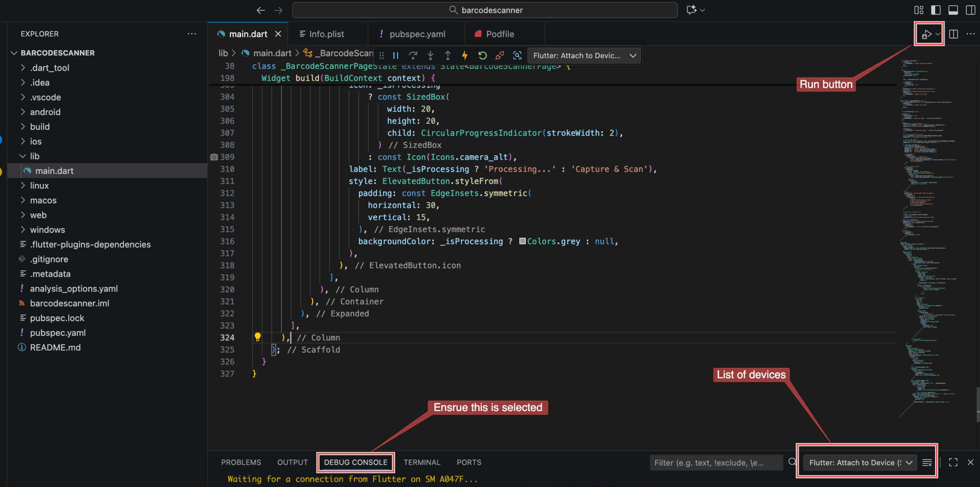Trigger Flutter hot reload with the lightning icon
The image size is (980, 487).
pos(464,56)
